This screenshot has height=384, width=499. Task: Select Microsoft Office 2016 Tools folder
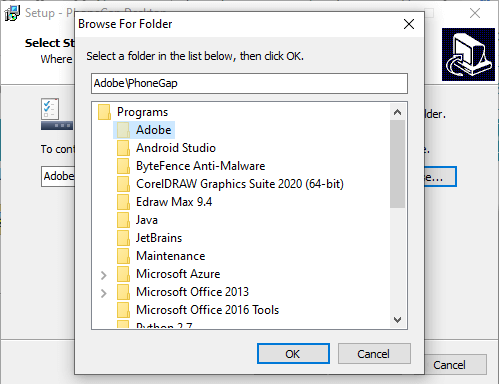(x=207, y=310)
